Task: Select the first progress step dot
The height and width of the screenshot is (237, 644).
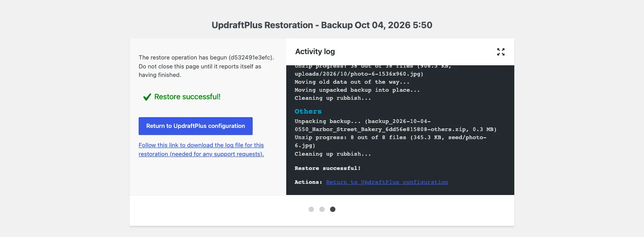Action: [x=311, y=209]
